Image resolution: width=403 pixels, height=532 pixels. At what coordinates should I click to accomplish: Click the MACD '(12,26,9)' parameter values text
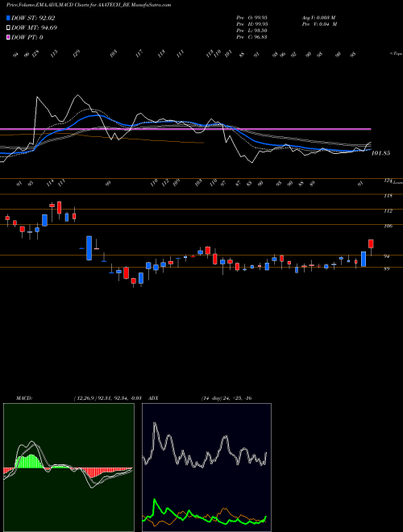(107, 398)
